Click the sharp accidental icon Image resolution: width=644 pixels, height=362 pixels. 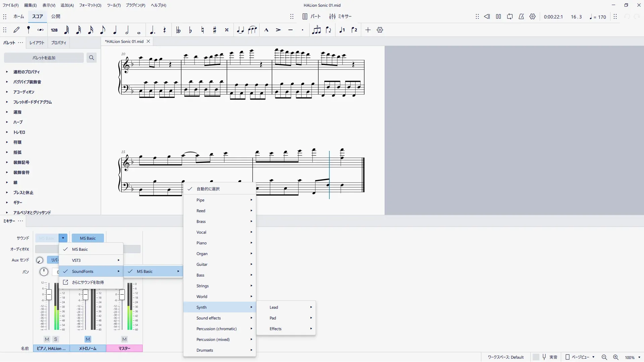tap(215, 30)
